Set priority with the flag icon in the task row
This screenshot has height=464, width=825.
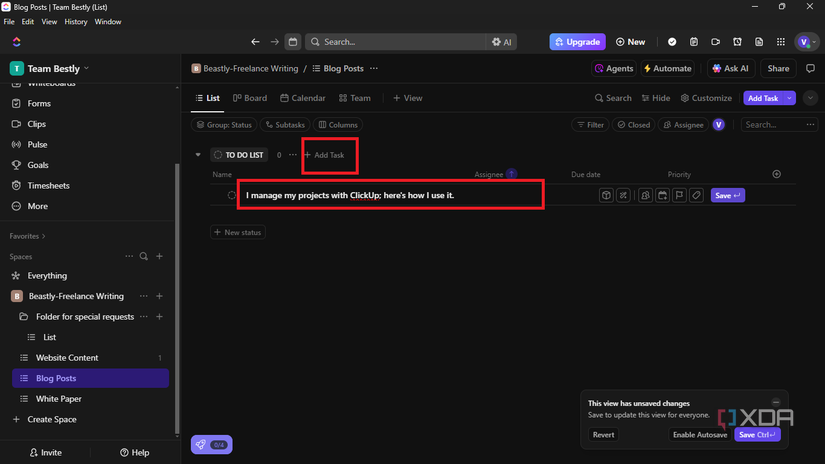tap(679, 195)
